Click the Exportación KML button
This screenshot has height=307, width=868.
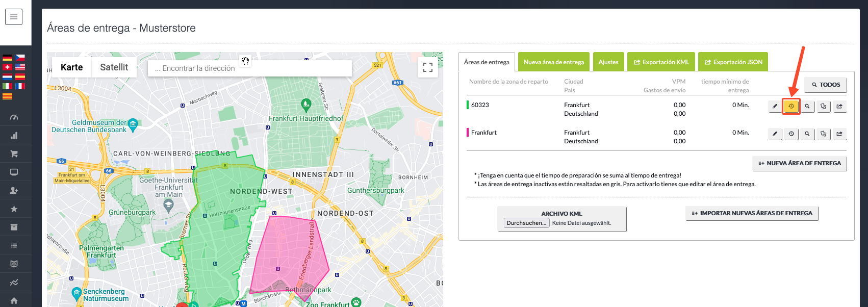[x=661, y=62]
